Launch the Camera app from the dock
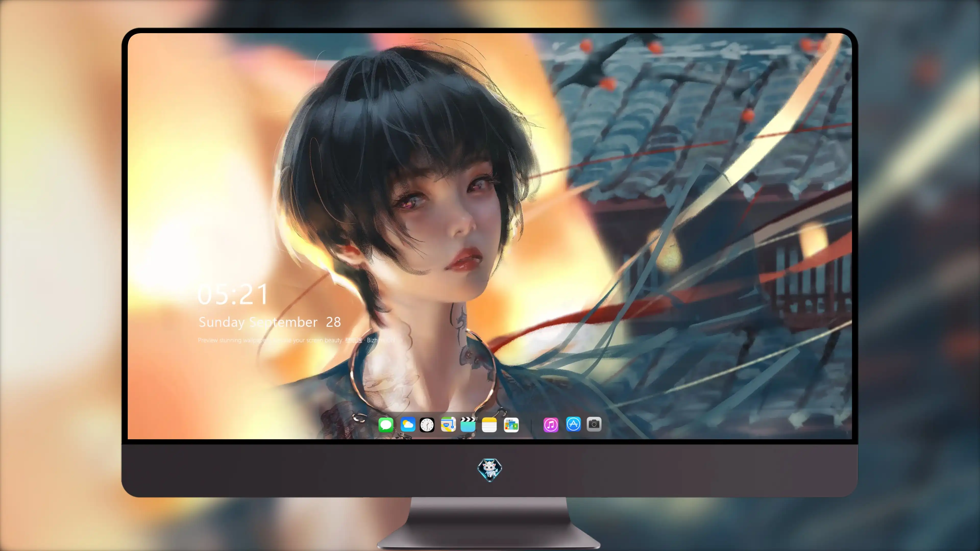 coord(594,424)
